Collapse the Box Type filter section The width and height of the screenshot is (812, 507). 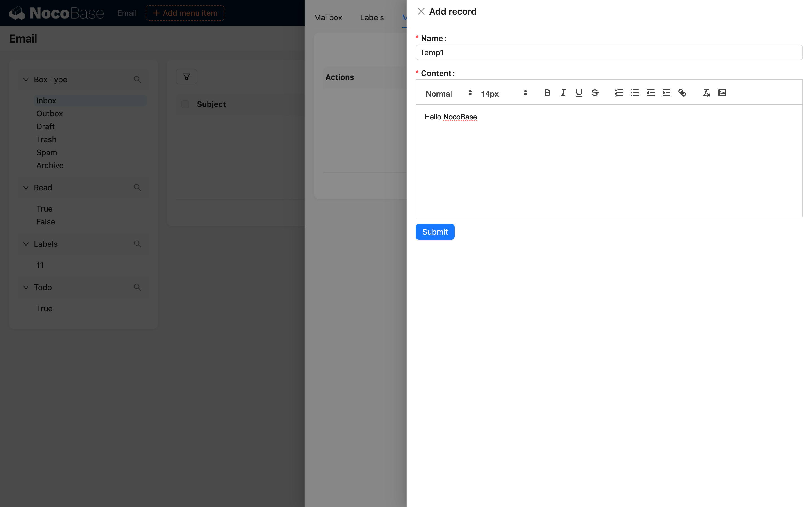pyautogui.click(x=26, y=79)
